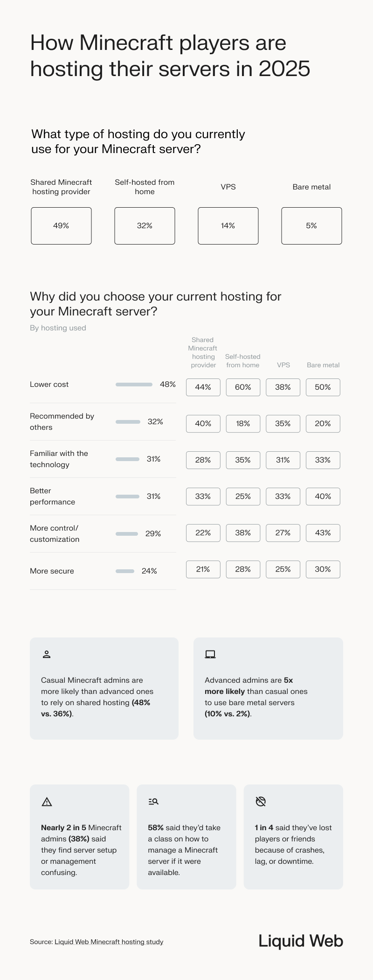This screenshot has height=980, width=373.
Task: Click the 60% self-hosted lower cost cell
Action: pos(243,387)
